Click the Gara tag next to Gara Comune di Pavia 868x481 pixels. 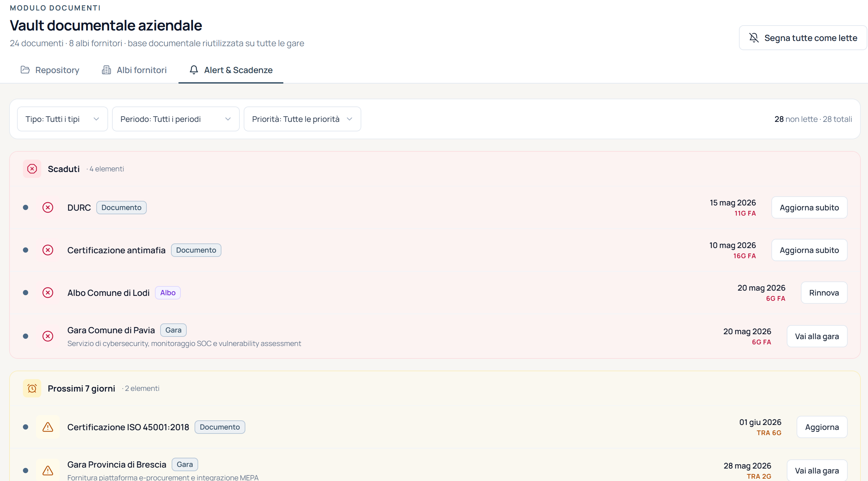(174, 330)
